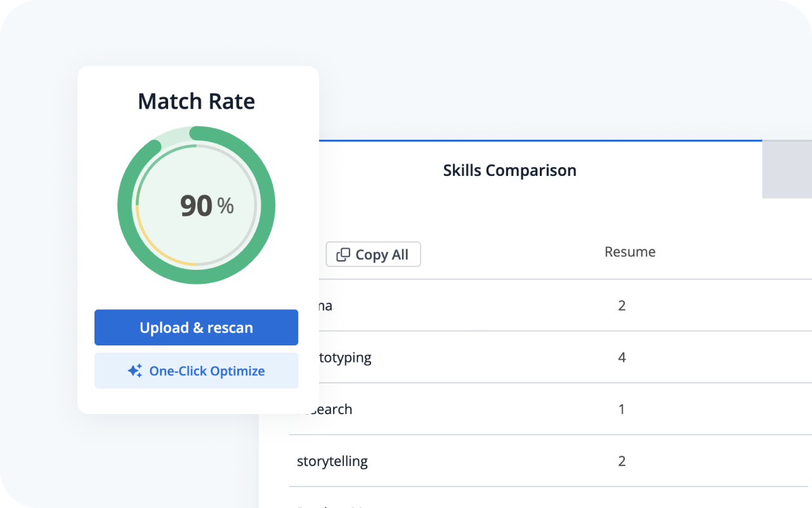
Task: Click the resume count 2 for storytelling
Action: click(x=622, y=461)
